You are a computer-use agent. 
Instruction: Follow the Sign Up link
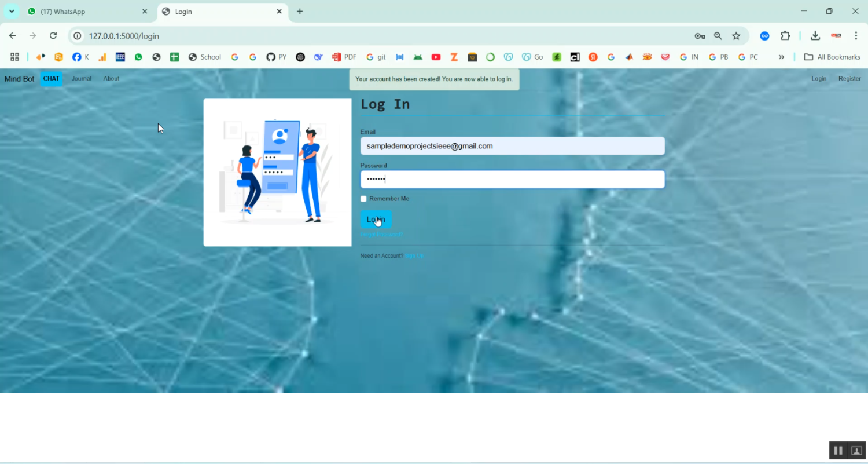point(414,256)
